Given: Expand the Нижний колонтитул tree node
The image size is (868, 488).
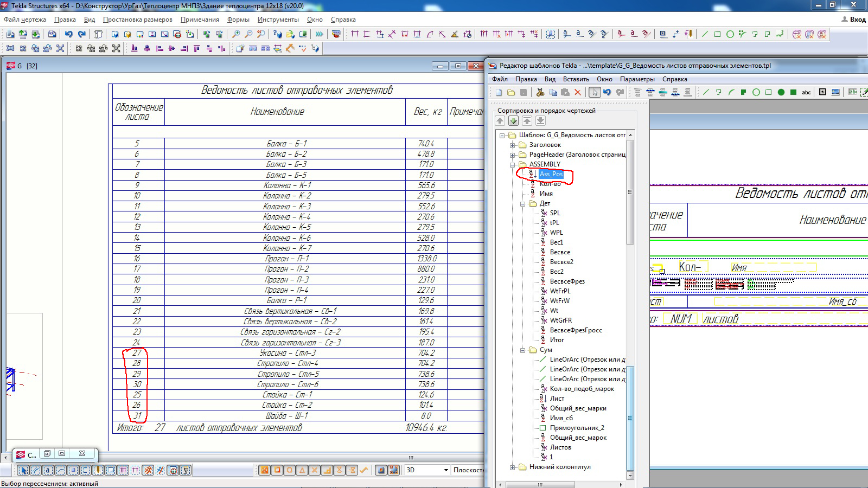Looking at the screenshot, I should 512,467.
